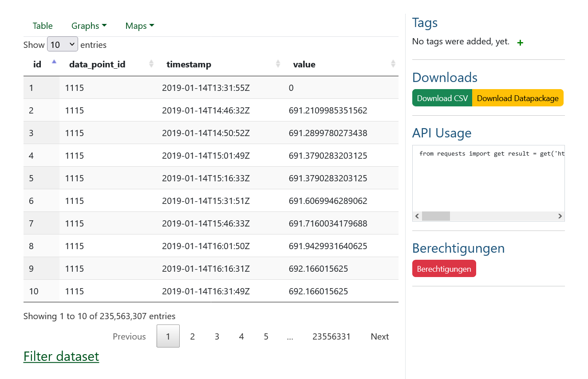Click the Download Datapackage button
This screenshot has width=588, height=379.
(x=518, y=98)
